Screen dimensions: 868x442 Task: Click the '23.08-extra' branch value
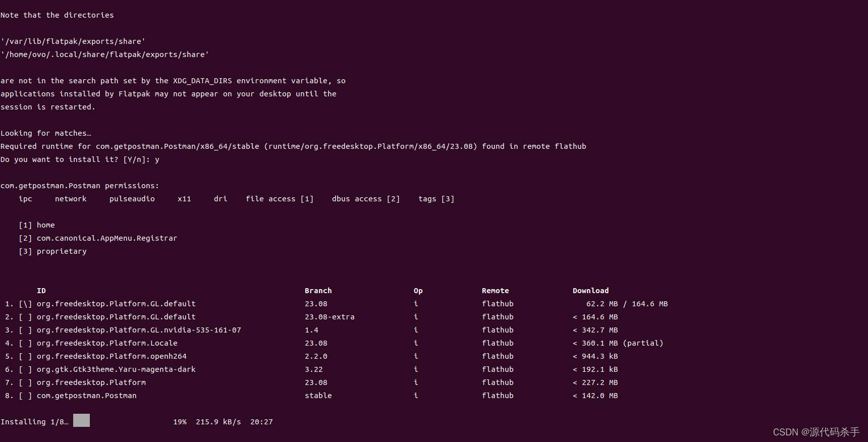pyautogui.click(x=330, y=317)
